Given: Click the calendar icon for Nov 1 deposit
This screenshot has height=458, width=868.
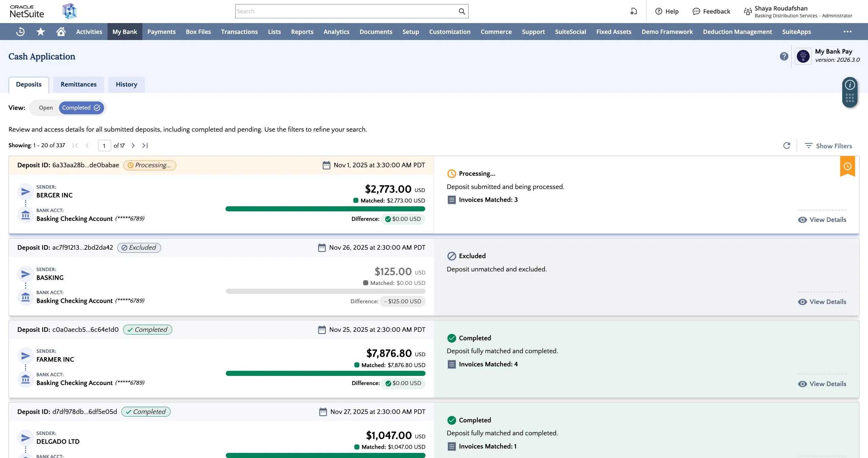Looking at the screenshot, I should pos(326,165).
